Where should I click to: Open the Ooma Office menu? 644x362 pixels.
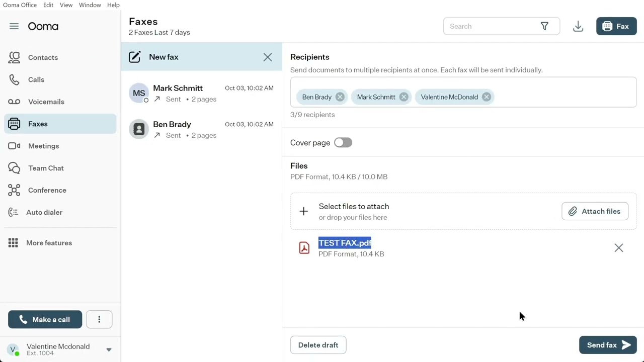point(20,5)
